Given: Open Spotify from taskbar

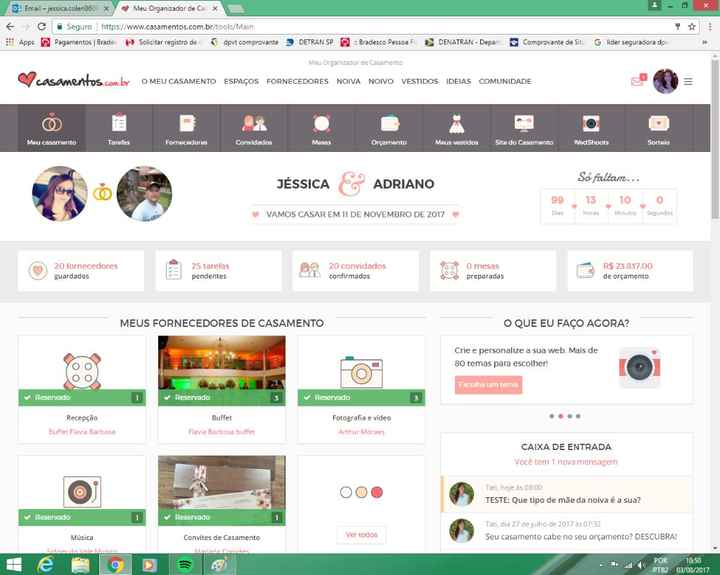Looking at the screenshot, I should pyautogui.click(x=185, y=564).
